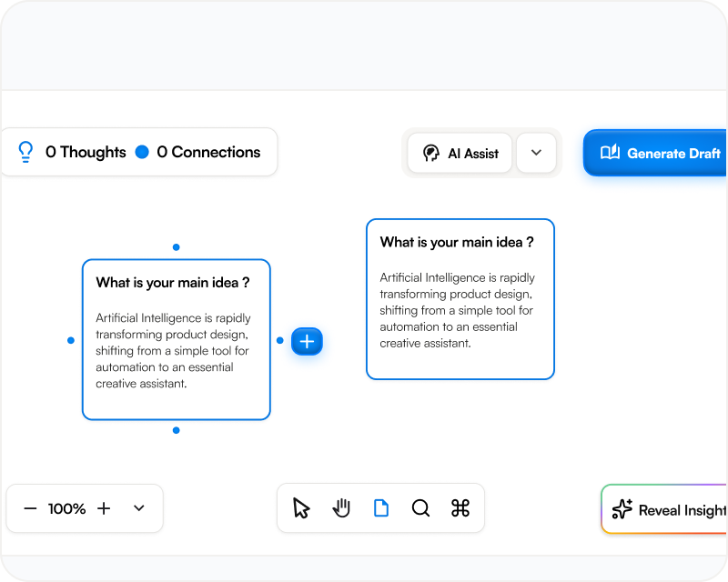
Task: Toggle the select arrow tool
Action: (x=301, y=508)
